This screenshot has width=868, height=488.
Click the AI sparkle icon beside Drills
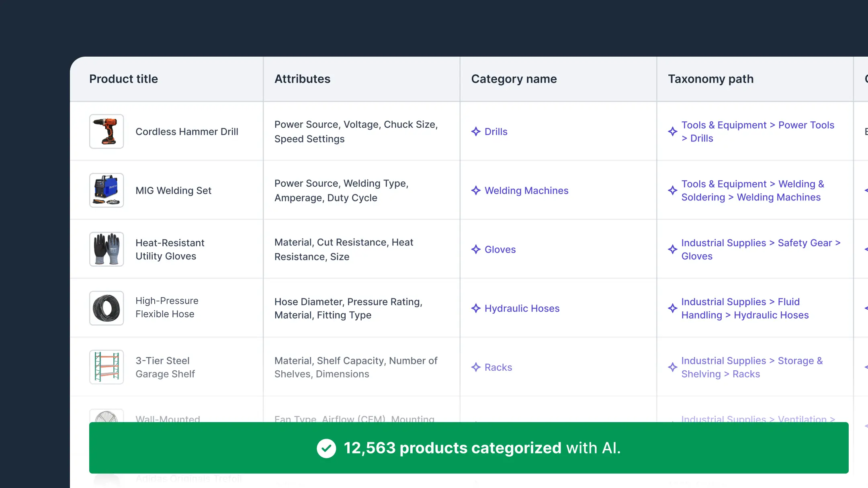coord(476,131)
